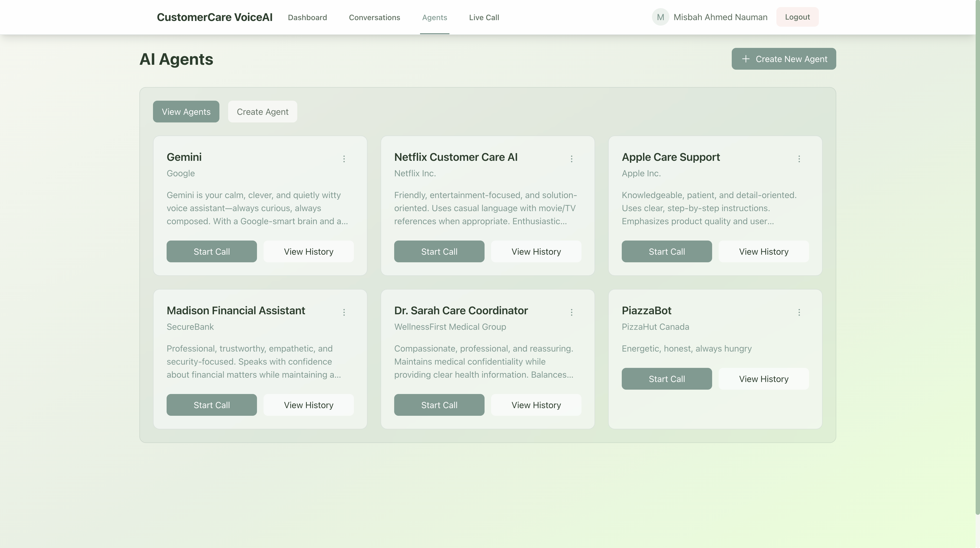This screenshot has width=980, height=548.
Task: Click the plus icon in Create New Agent
Action: [746, 59]
